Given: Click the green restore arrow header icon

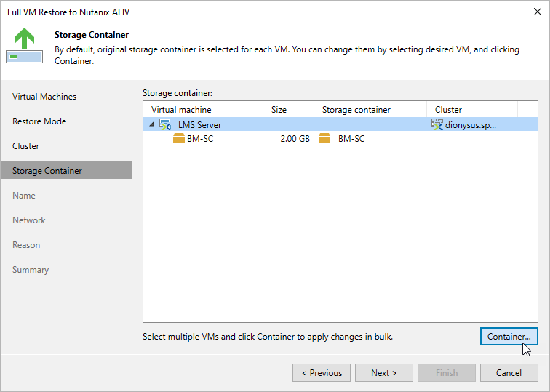Looking at the screenshot, I should tap(24, 46).
